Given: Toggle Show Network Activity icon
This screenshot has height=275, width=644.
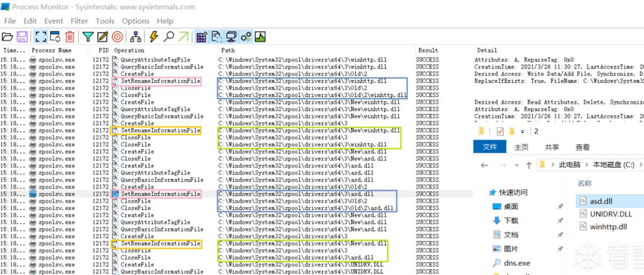Looking at the screenshot, I should click(x=231, y=37).
